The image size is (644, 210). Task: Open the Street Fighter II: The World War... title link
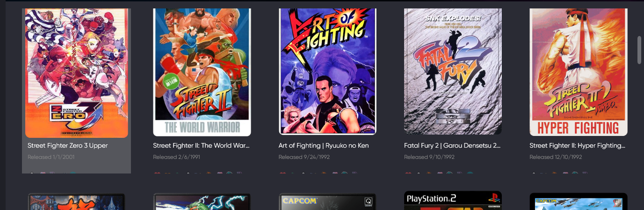202,146
